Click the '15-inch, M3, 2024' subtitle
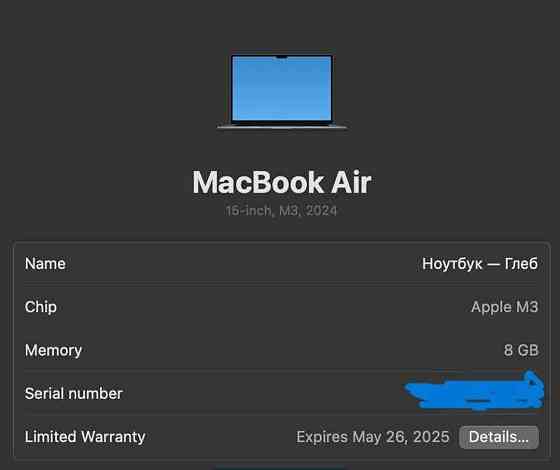Screen dimensions: 560x470 click(x=281, y=211)
